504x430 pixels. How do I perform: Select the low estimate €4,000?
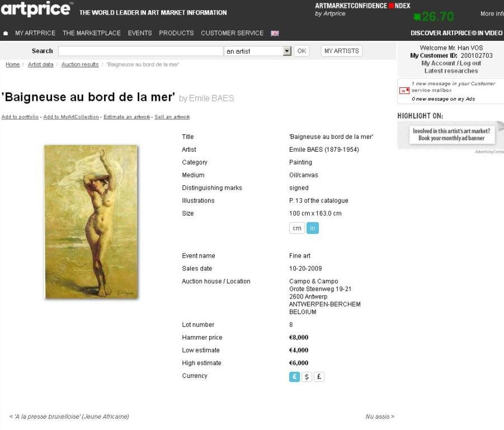click(299, 350)
